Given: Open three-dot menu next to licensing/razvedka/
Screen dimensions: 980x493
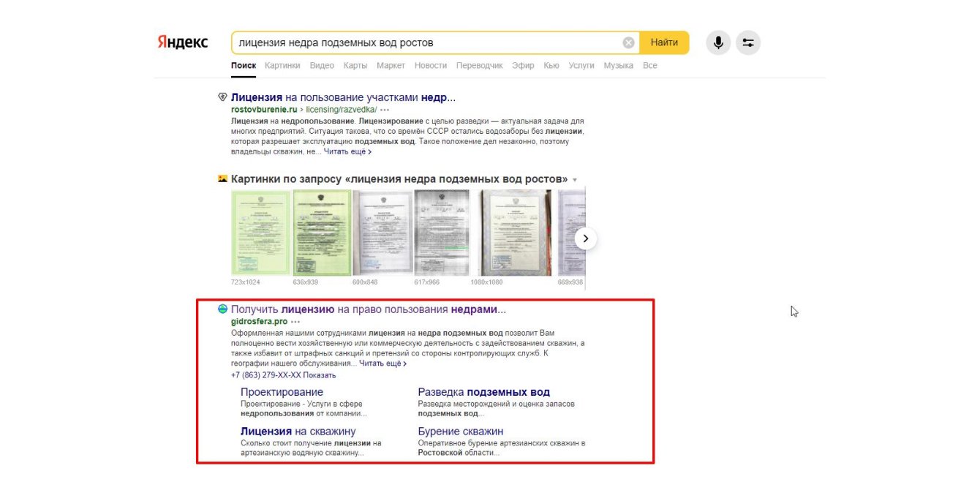Looking at the screenshot, I should [385, 110].
